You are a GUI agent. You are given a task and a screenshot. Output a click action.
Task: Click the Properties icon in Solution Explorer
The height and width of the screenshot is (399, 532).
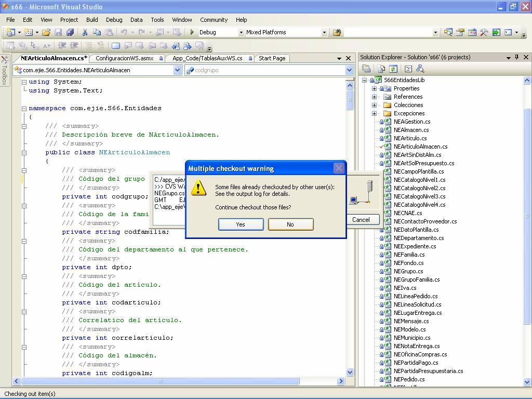pyautogui.click(x=366, y=69)
